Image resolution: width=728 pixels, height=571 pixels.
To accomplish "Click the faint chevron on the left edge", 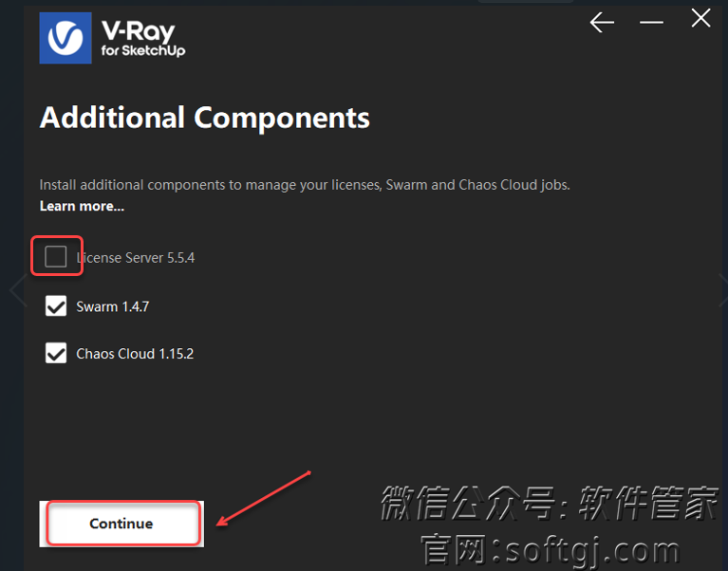I will [x=15, y=291].
